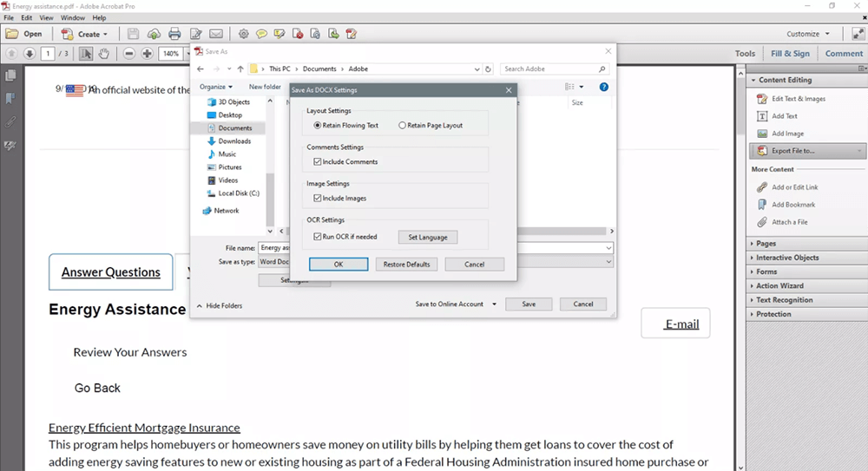Click the Add Bookmark icon

pos(761,205)
